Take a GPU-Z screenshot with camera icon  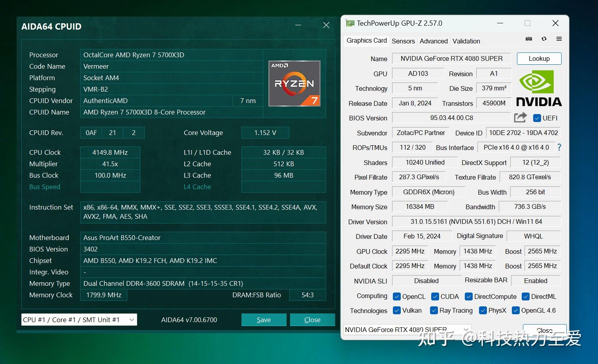click(529, 39)
